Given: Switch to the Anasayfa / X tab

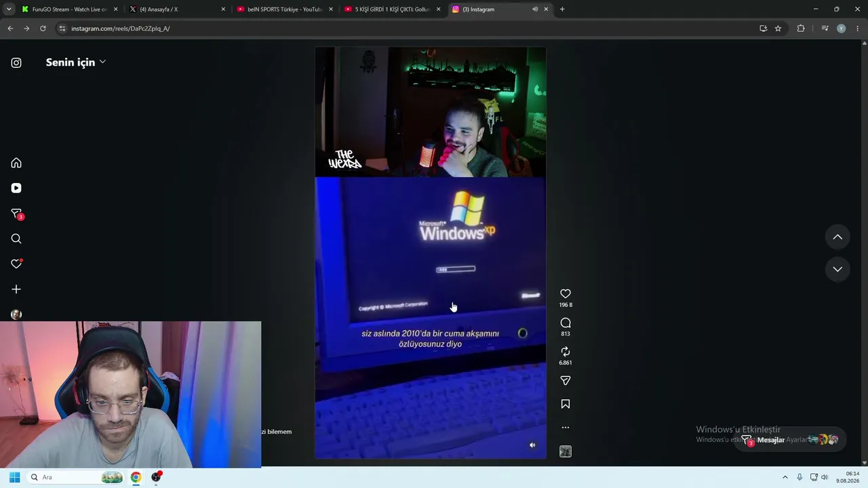Looking at the screenshot, I should tap(178, 9).
